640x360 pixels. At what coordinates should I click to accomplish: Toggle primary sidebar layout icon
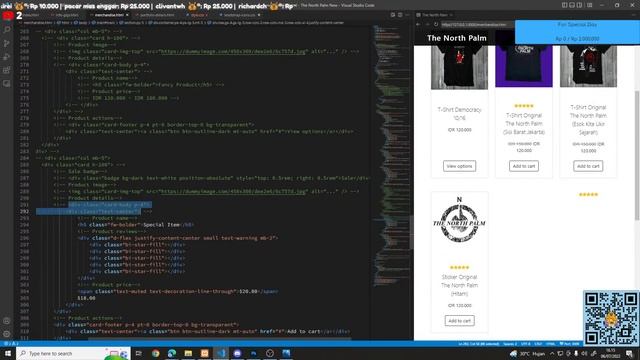pos(564,5)
